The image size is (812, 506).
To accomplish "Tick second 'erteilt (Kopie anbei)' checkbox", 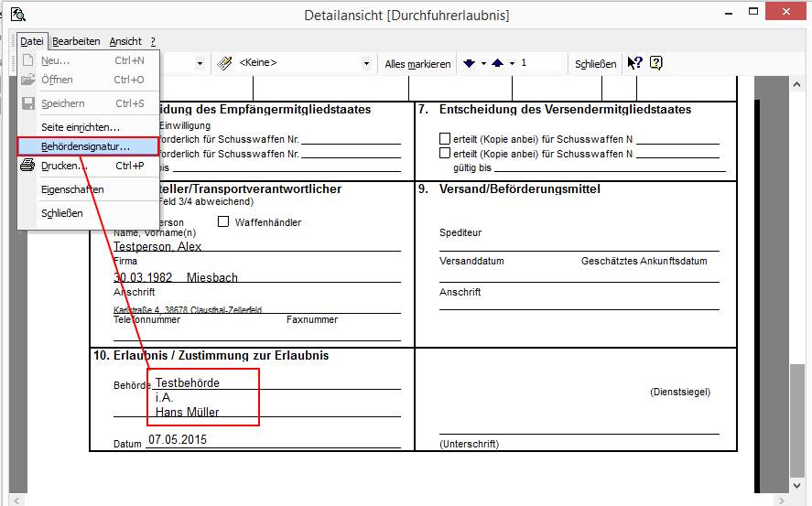I will tap(445, 154).
